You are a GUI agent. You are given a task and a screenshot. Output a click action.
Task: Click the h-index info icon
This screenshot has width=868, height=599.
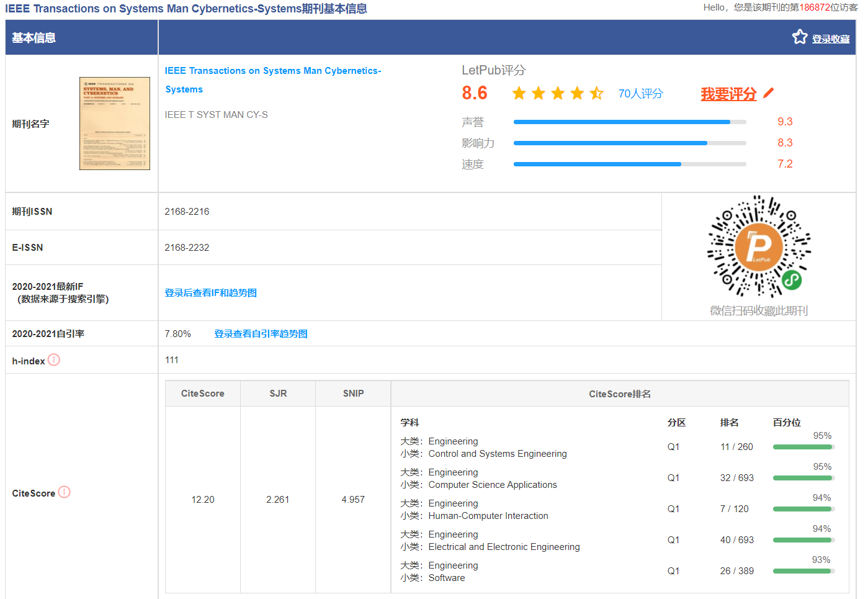pos(54,360)
